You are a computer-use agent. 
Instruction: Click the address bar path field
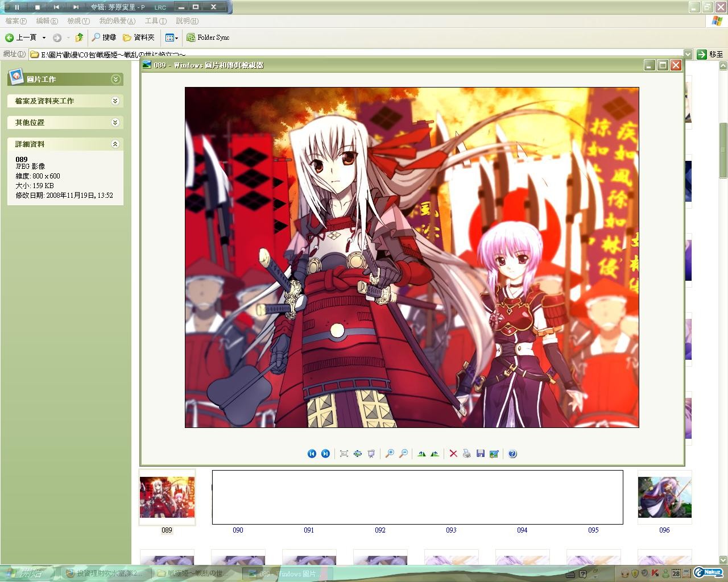[355, 55]
